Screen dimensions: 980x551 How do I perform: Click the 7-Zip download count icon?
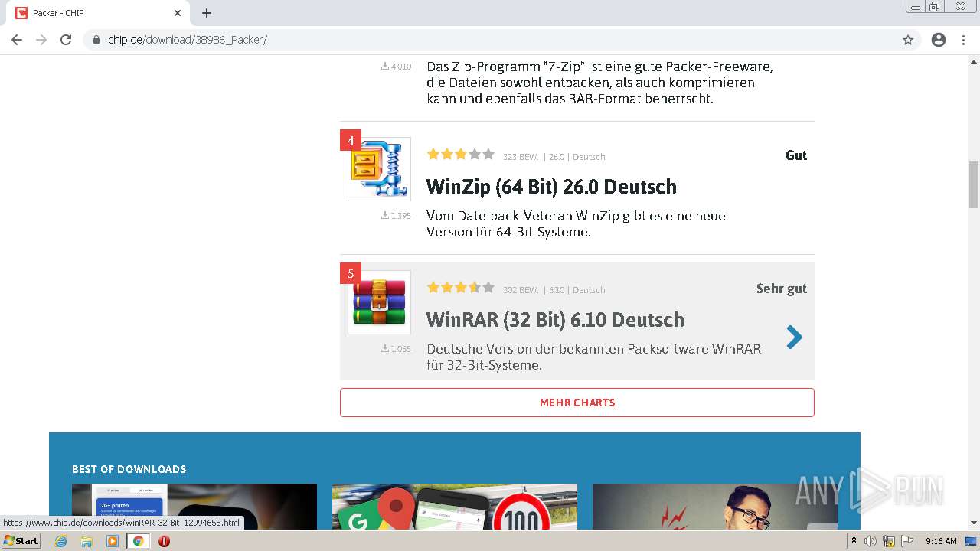tap(385, 67)
